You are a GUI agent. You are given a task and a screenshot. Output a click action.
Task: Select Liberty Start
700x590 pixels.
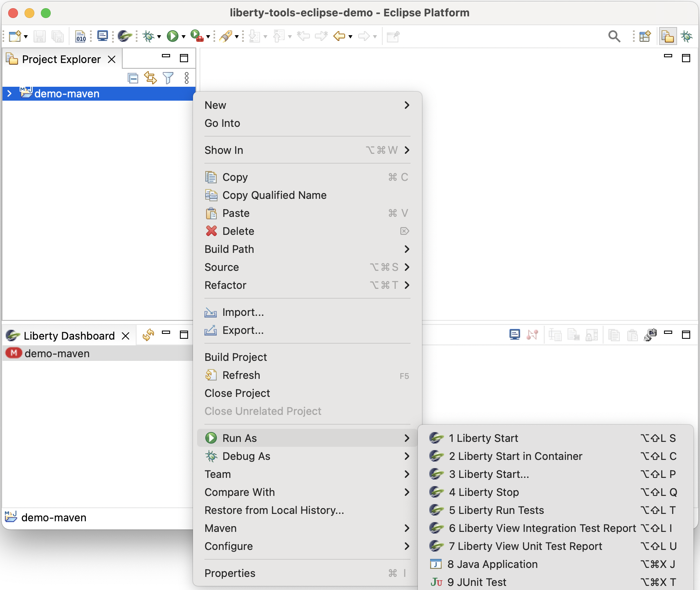point(556,438)
